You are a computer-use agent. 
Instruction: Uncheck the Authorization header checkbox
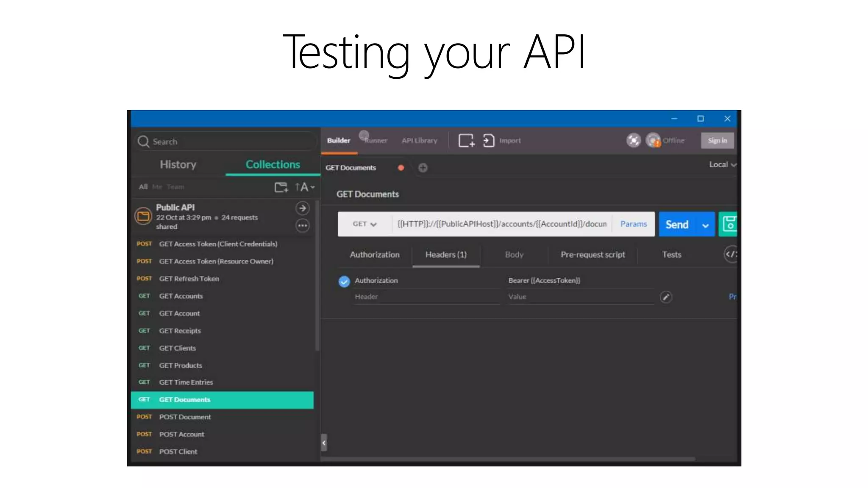coord(344,281)
